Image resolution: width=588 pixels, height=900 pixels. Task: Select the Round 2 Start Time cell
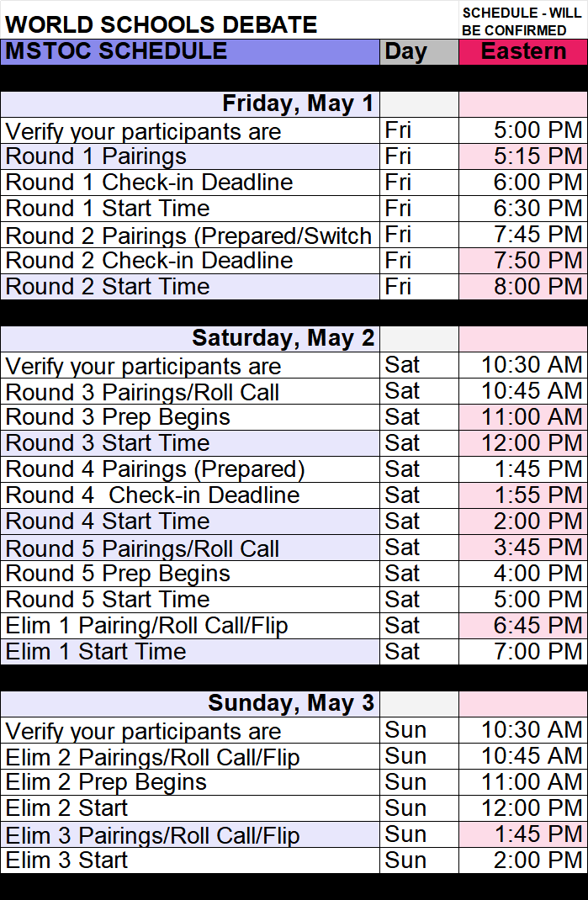click(x=108, y=287)
